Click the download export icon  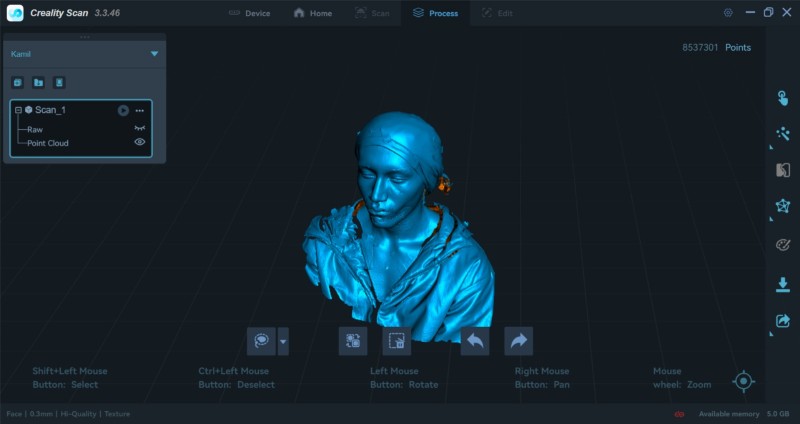click(x=783, y=285)
